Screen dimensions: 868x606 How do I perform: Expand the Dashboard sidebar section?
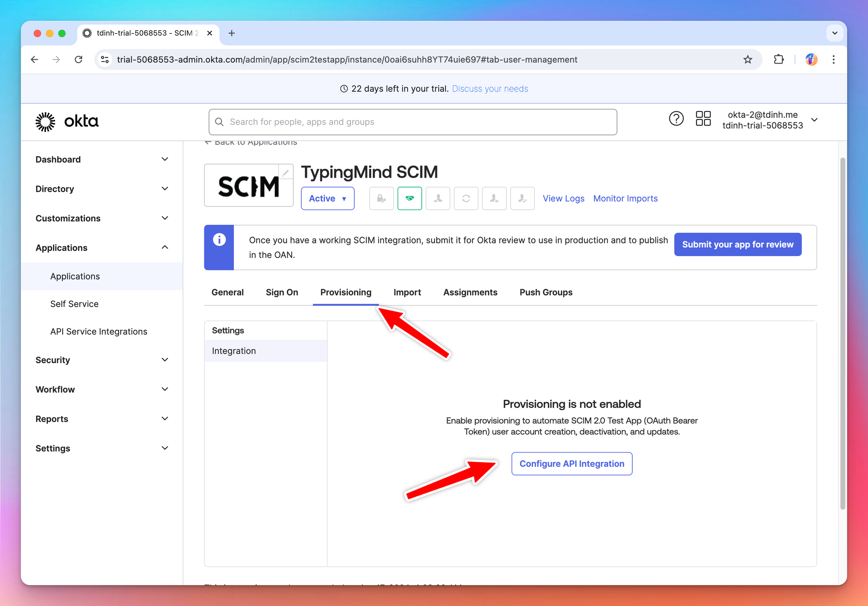tap(102, 159)
